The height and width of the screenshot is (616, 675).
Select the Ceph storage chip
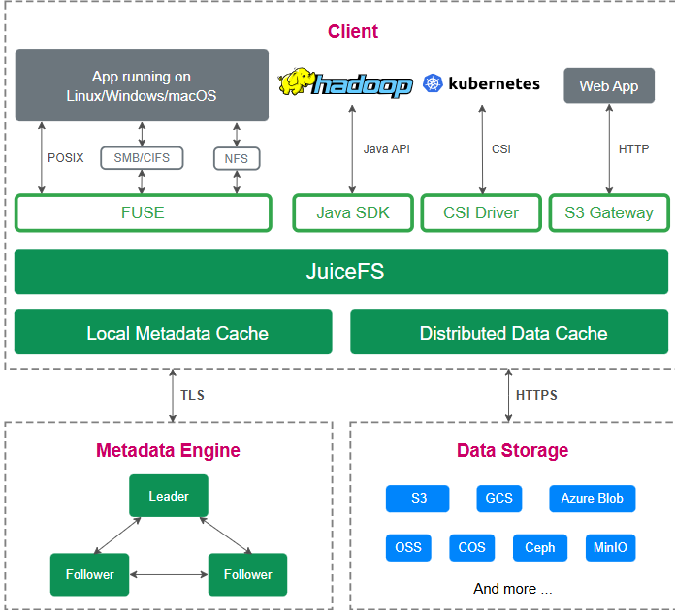[x=540, y=547]
